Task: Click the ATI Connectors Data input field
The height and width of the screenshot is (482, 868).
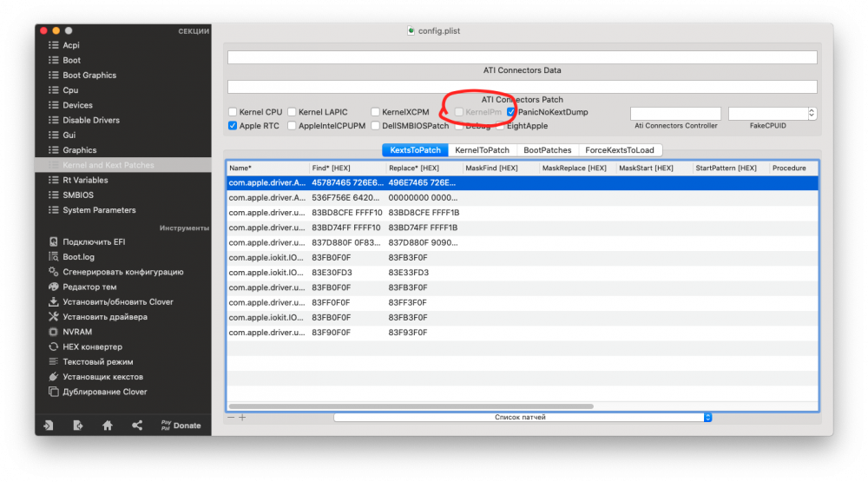Action: (x=522, y=57)
